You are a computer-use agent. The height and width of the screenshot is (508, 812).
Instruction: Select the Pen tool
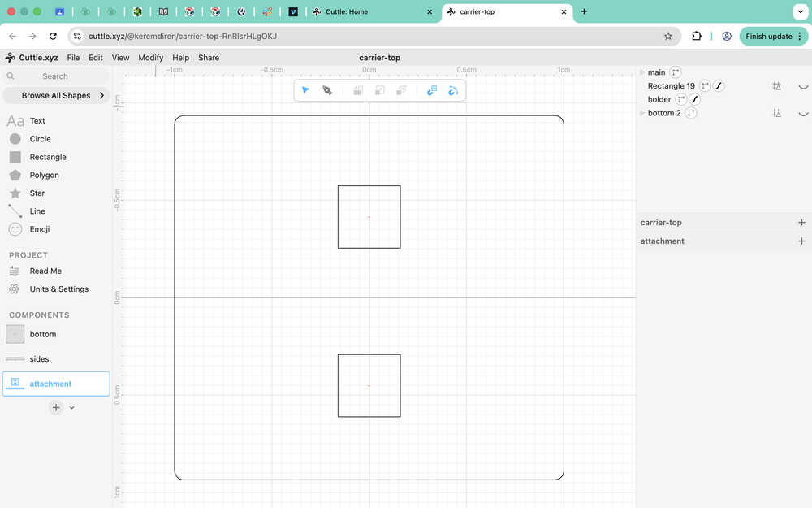pos(327,91)
